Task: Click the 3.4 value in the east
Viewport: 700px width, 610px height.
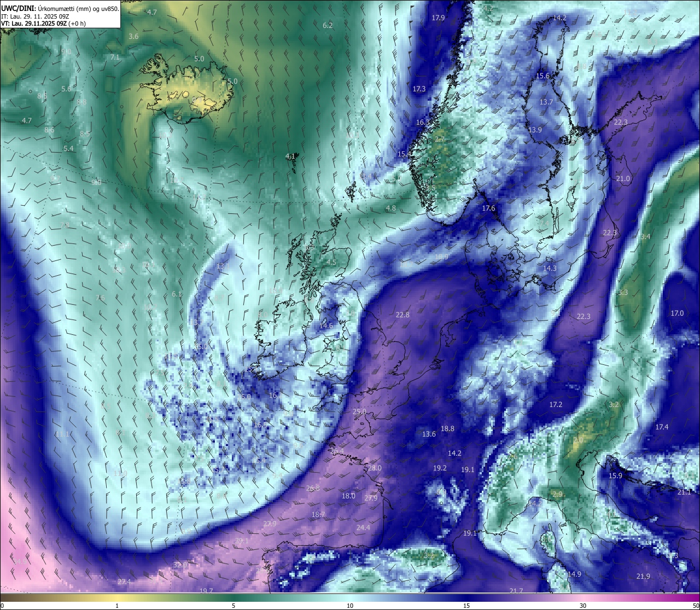Action: tap(645, 237)
